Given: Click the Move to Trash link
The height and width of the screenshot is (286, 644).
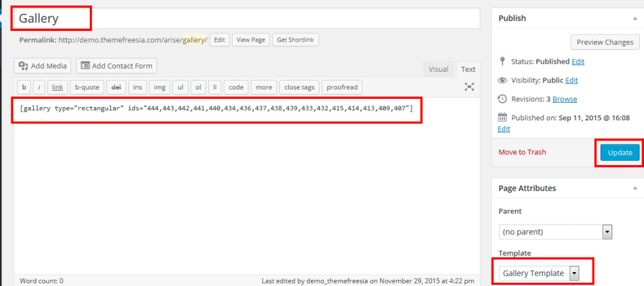Looking at the screenshot, I should (522, 152).
